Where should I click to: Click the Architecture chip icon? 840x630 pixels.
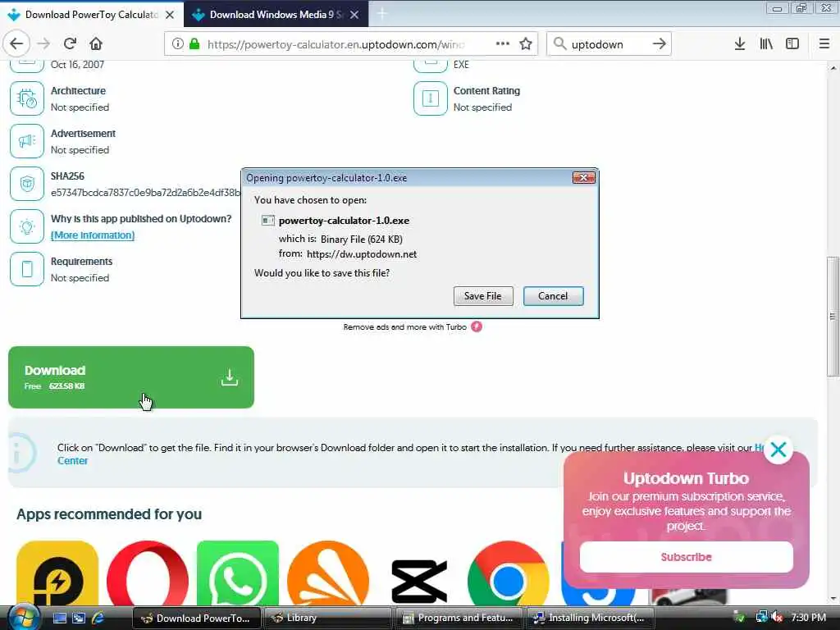27,98
